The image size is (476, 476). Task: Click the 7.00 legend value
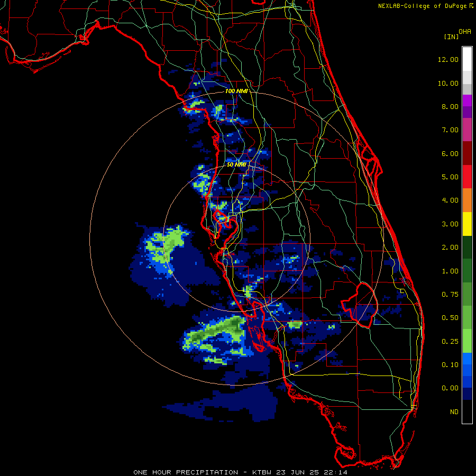[450, 130]
